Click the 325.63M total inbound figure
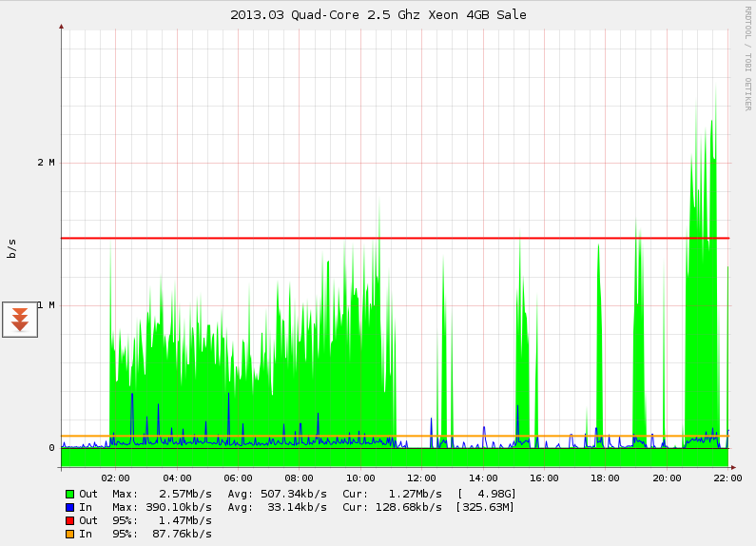This screenshot has width=756, height=546. (x=486, y=507)
